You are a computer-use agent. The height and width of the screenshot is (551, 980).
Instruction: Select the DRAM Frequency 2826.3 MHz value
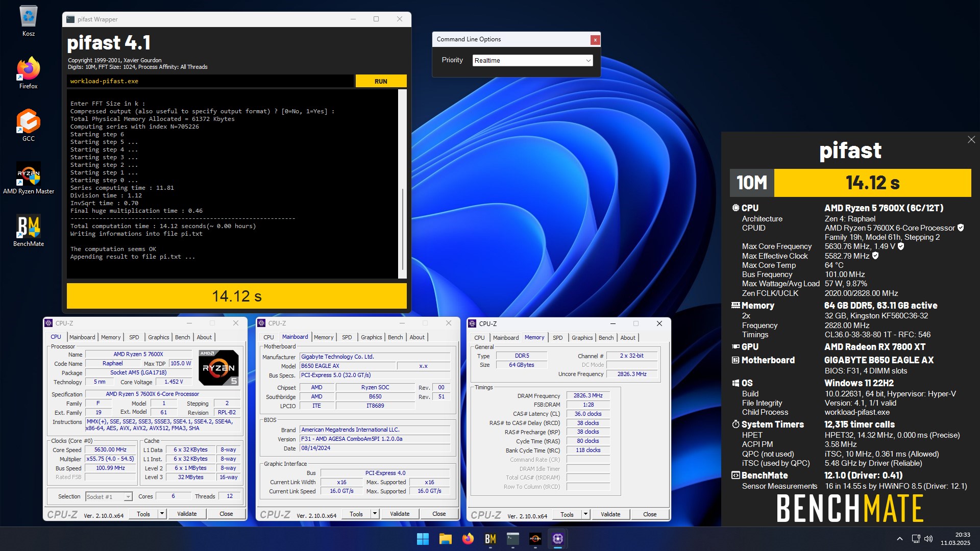pyautogui.click(x=588, y=395)
